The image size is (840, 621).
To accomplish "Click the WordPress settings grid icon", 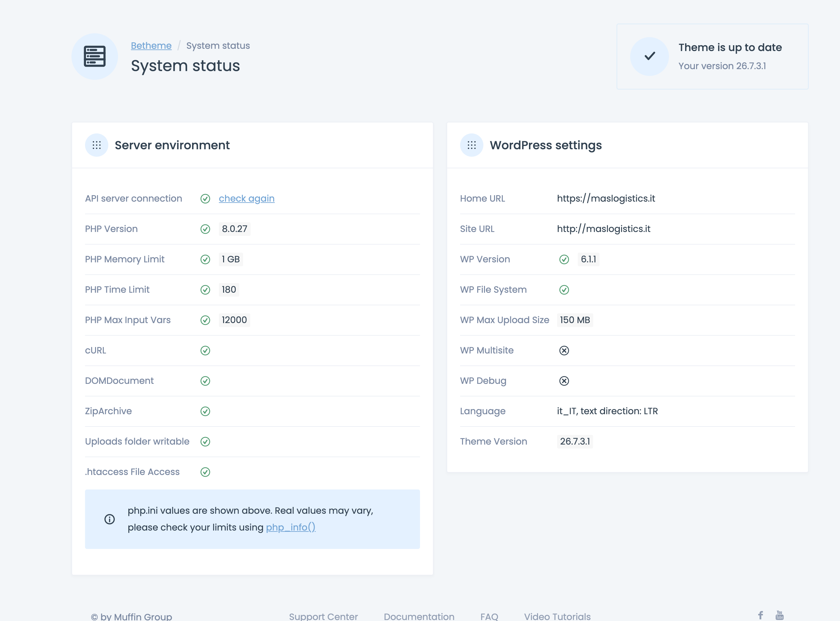I will tap(471, 145).
